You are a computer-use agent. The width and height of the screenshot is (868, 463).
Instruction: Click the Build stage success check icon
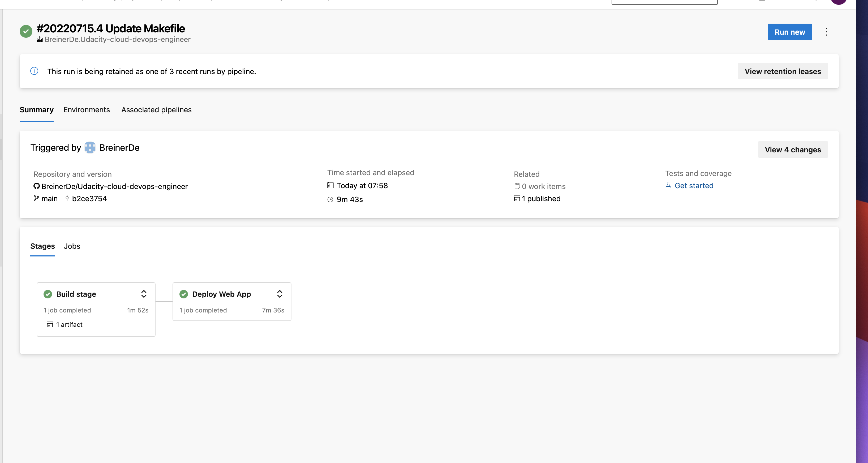click(x=48, y=294)
